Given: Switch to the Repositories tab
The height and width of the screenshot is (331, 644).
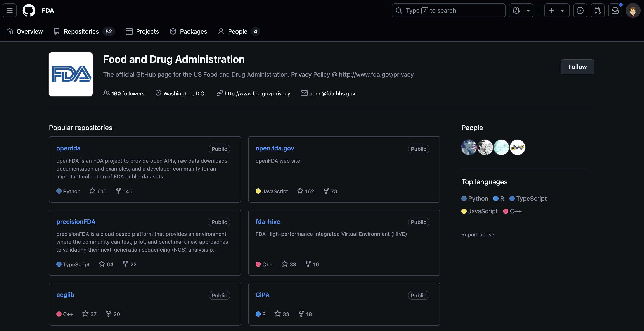Looking at the screenshot, I should [x=84, y=31].
